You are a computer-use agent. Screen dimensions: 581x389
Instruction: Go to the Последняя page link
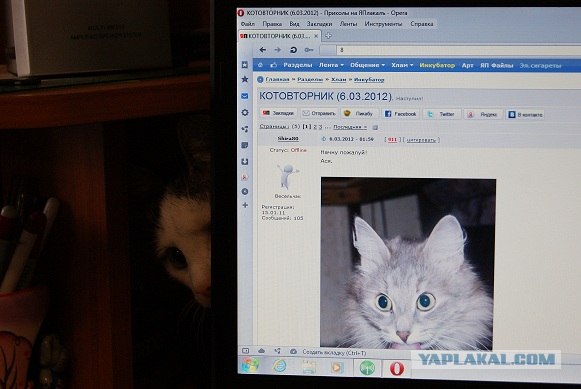click(350, 127)
